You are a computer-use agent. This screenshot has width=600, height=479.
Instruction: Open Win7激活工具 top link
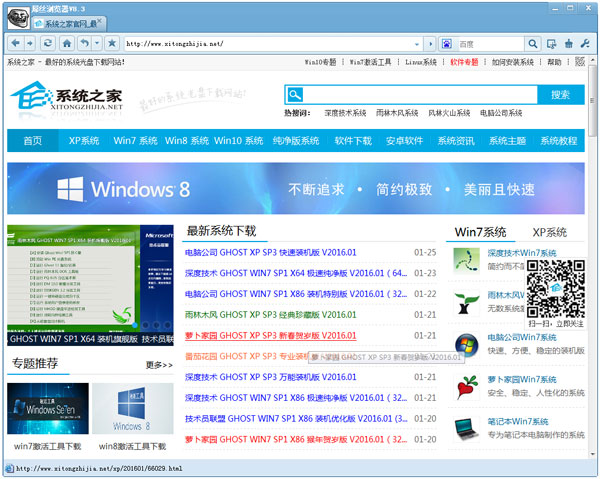pos(370,62)
